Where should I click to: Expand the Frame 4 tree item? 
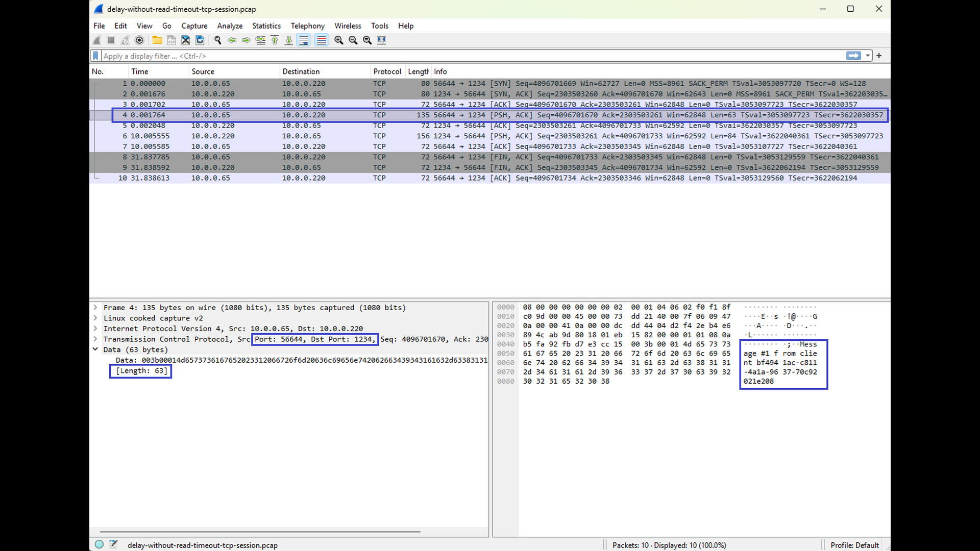click(95, 308)
